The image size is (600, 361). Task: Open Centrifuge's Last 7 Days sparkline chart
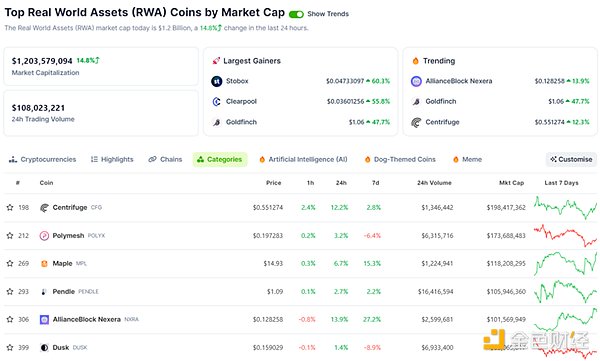click(x=565, y=207)
